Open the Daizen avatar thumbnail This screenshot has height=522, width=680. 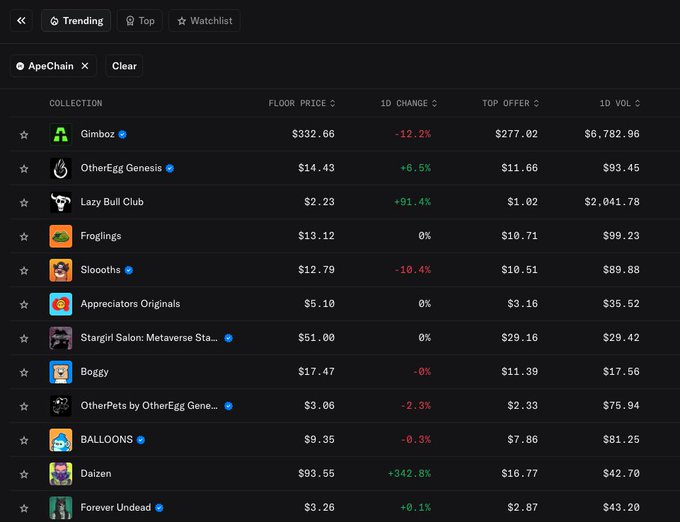click(x=61, y=473)
